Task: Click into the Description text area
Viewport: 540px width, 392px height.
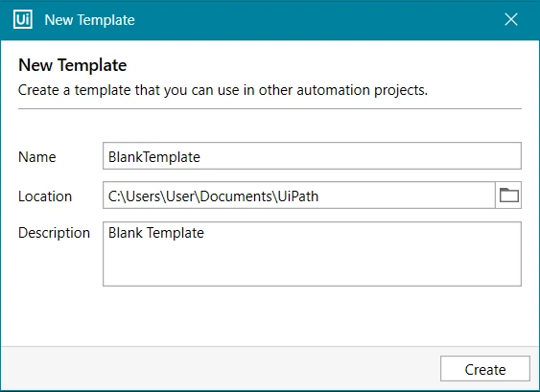Action: click(x=312, y=254)
